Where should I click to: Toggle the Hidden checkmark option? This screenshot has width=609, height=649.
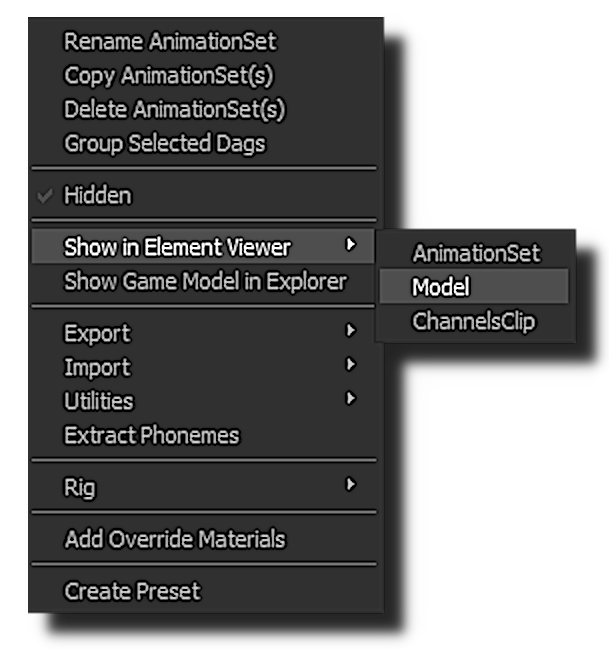[98, 196]
